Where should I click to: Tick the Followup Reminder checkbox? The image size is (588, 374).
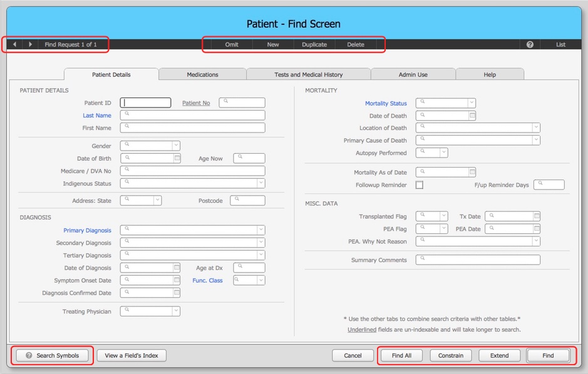pos(420,185)
